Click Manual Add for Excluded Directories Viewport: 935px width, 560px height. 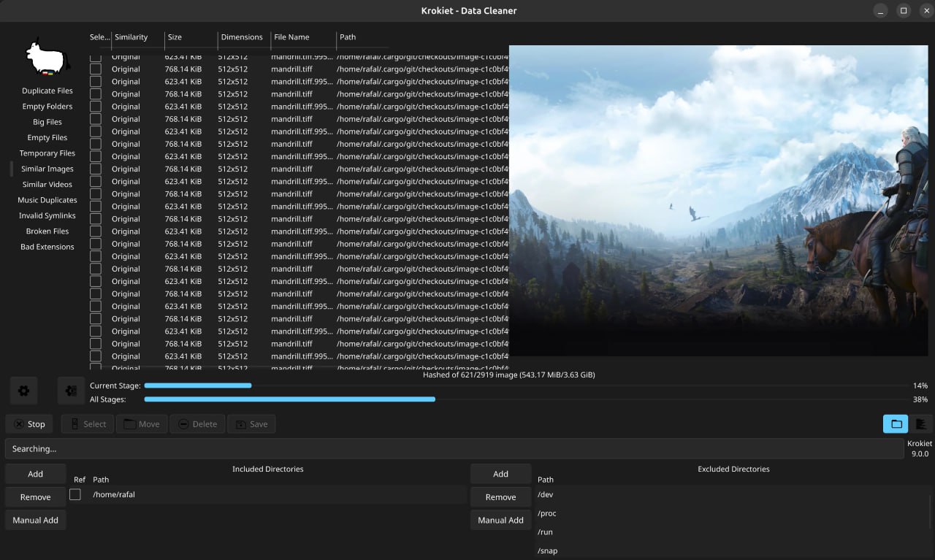(500, 520)
